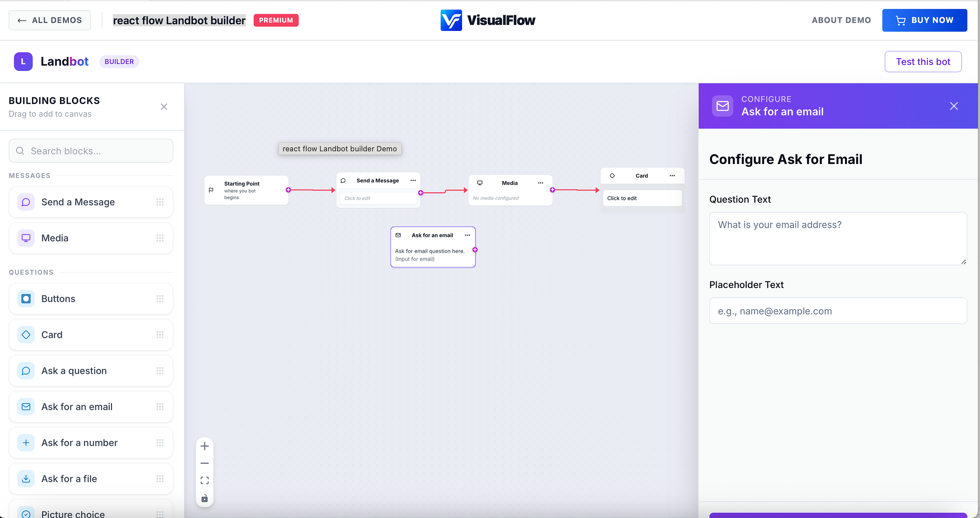This screenshot has width=980, height=518.
Task: Select the Ask a question building block
Action: (x=91, y=371)
